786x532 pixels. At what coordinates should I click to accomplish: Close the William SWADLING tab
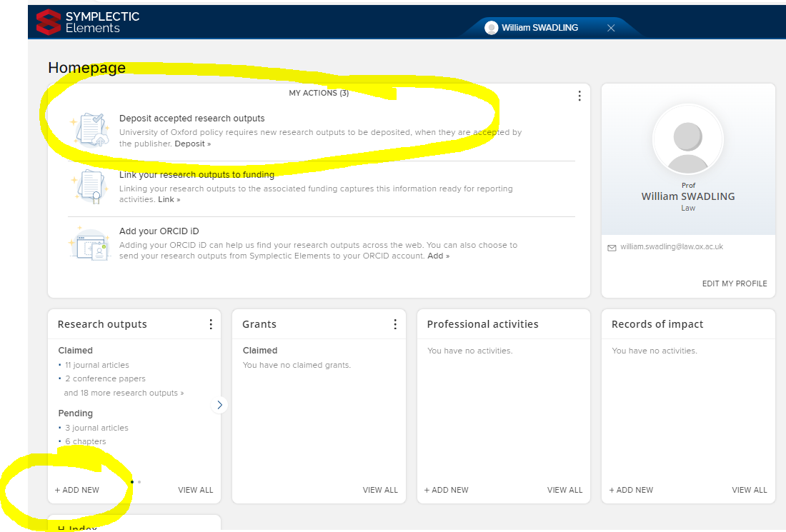point(611,28)
